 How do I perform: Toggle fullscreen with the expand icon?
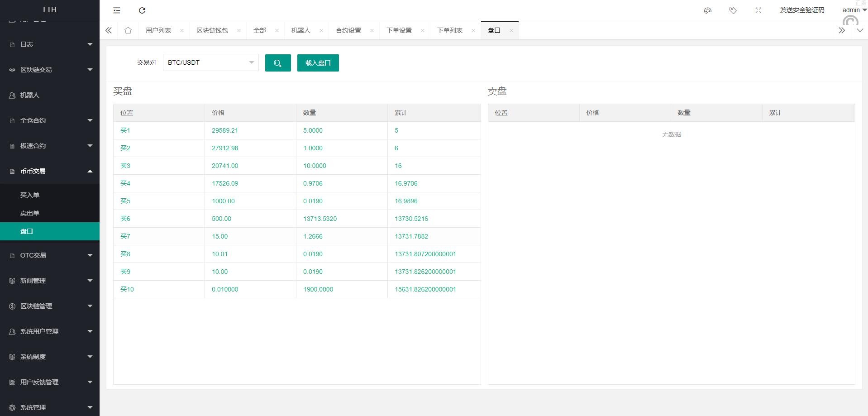coord(758,10)
